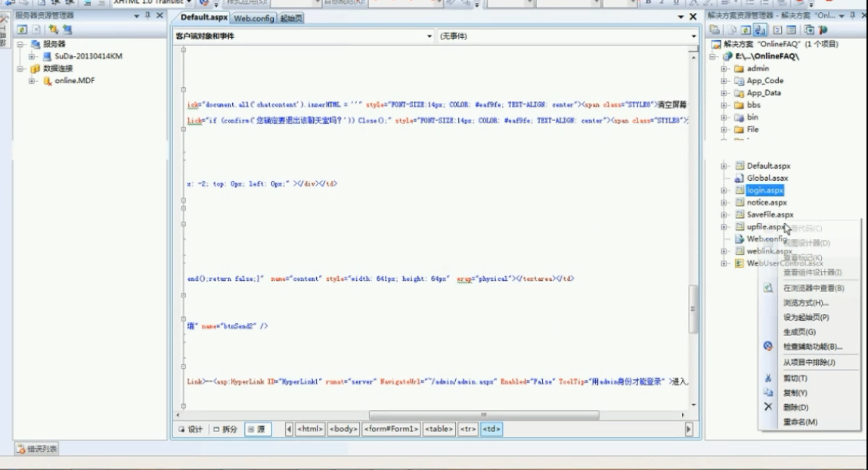Click the Global.asax file icon
The height and width of the screenshot is (470, 868).
739,179
